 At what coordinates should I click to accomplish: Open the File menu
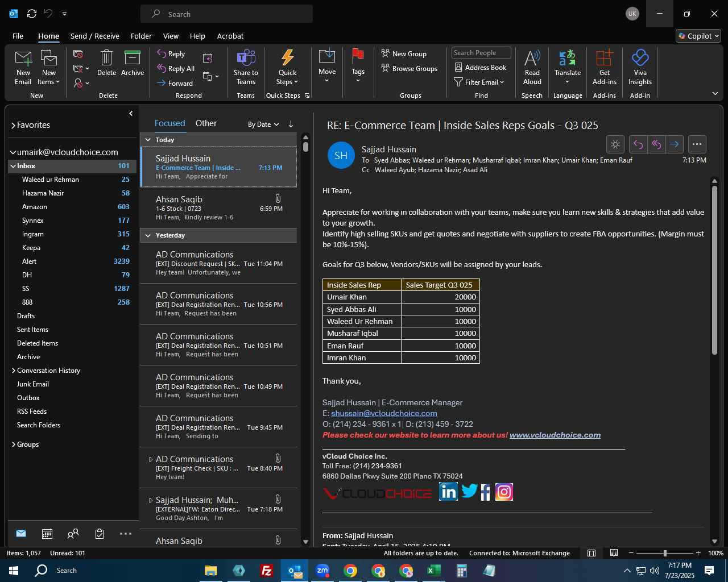(18, 36)
